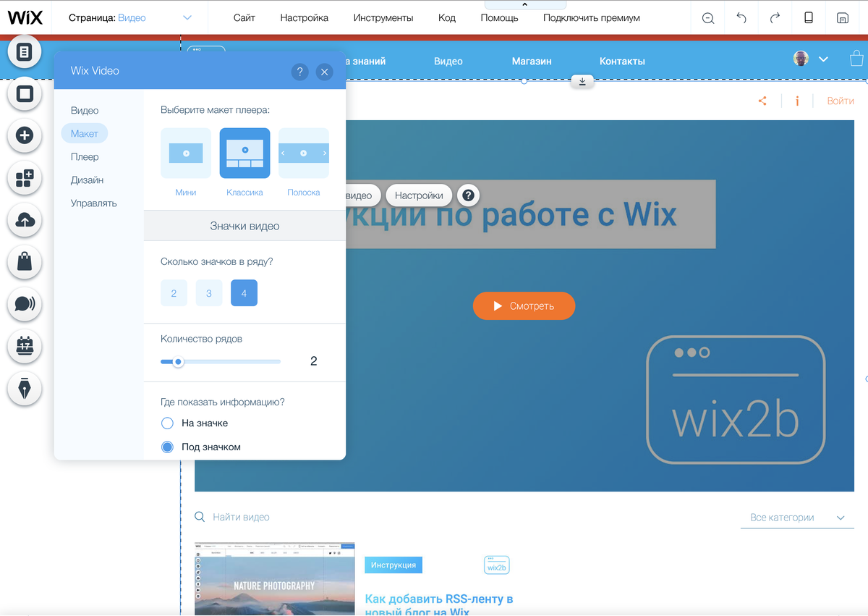Expand the user avatar dropdown chevron
This screenshot has height=616, width=868.
[x=823, y=59]
